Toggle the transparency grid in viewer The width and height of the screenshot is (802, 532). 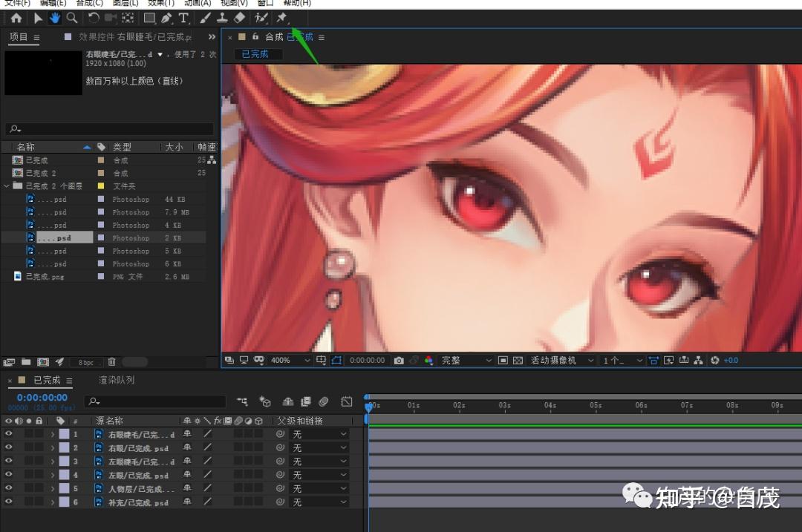coord(518,361)
